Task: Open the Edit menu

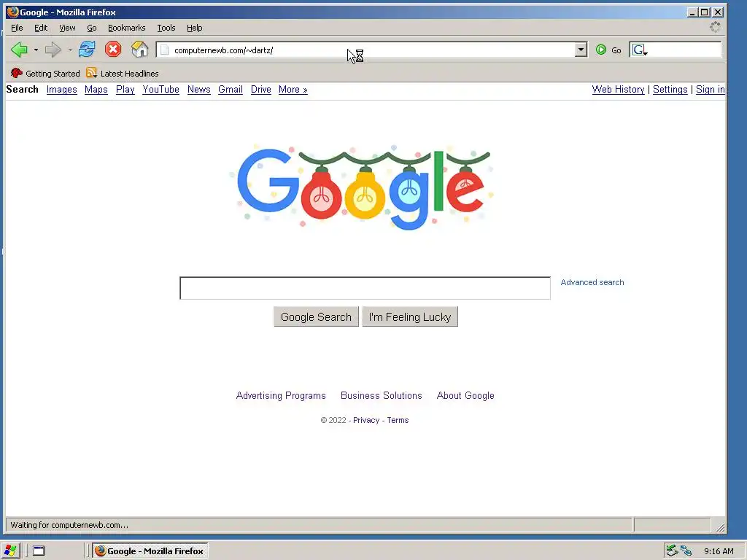Action: coord(41,28)
